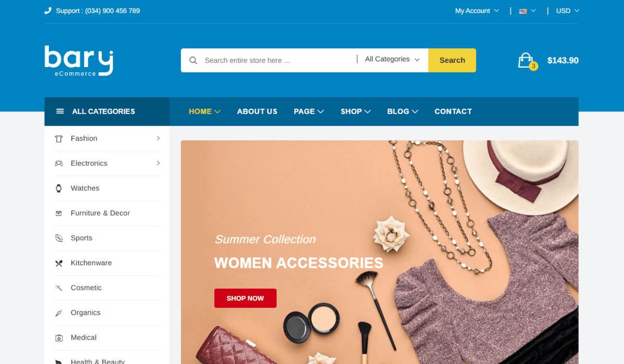Screen dimensions: 624x364
Task: Click the shirt icon next to Fashion
Action: 59,139
